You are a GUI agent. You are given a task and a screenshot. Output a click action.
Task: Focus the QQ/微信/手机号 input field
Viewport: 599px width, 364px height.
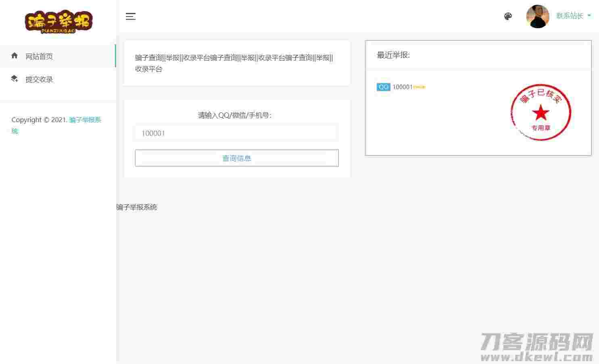[237, 133]
